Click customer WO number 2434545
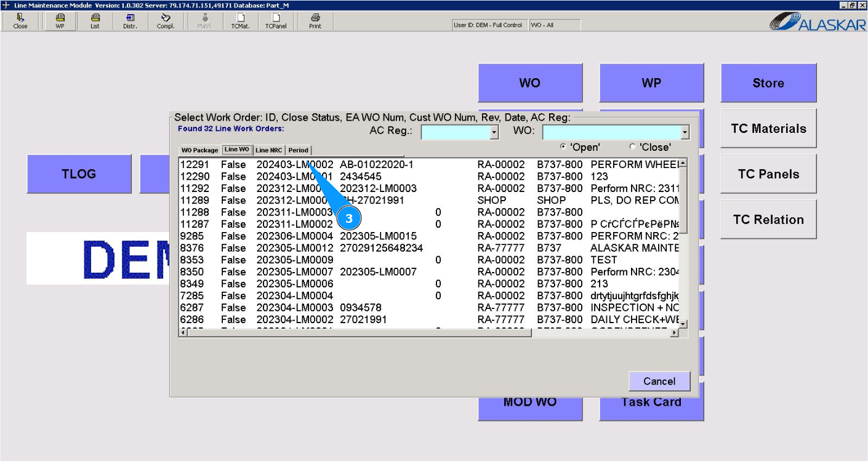Screen dimensions: 868x461 point(361,177)
